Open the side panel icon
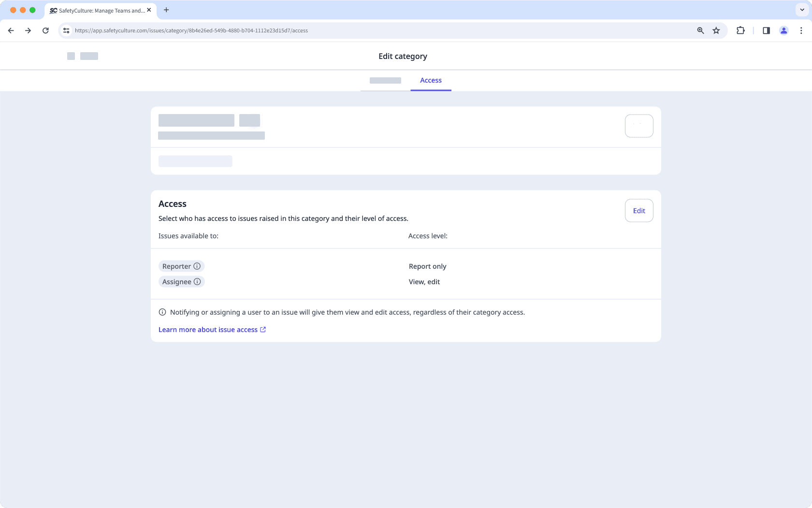The height and width of the screenshot is (508, 812). click(x=766, y=30)
